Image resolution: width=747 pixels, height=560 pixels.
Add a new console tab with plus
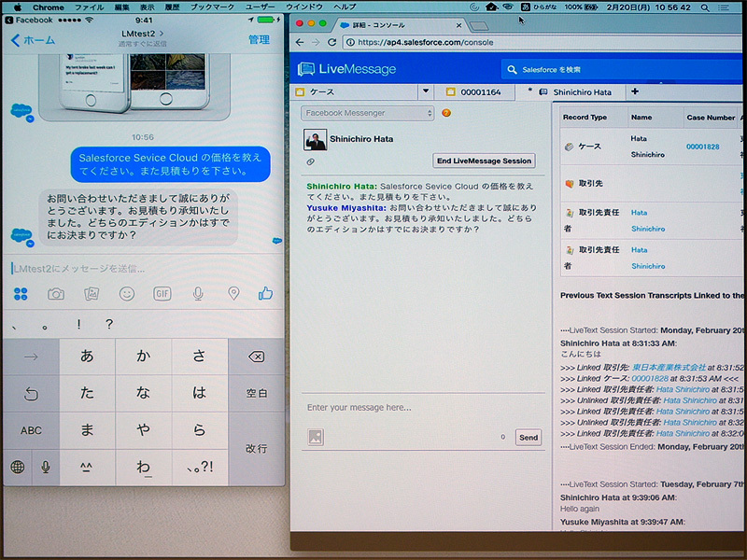click(635, 91)
